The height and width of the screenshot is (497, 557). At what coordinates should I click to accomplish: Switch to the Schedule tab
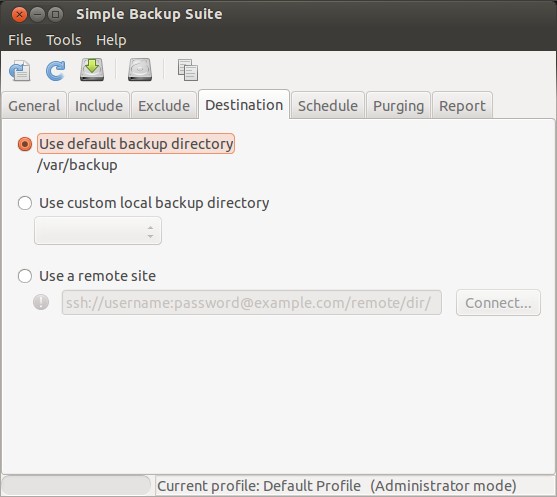click(x=328, y=106)
